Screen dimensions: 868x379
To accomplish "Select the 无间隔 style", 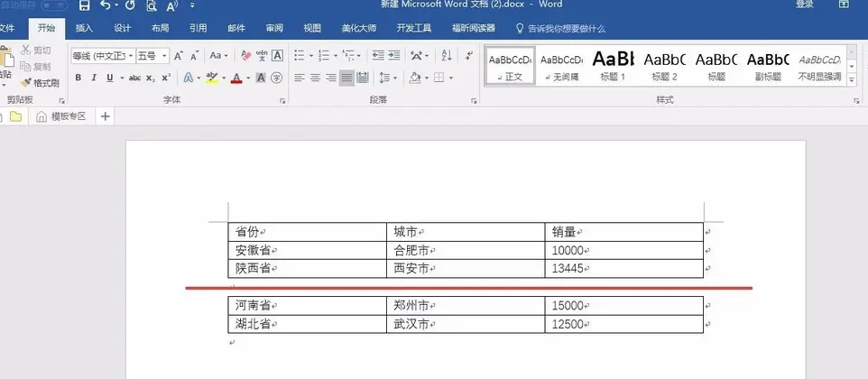I will point(561,67).
